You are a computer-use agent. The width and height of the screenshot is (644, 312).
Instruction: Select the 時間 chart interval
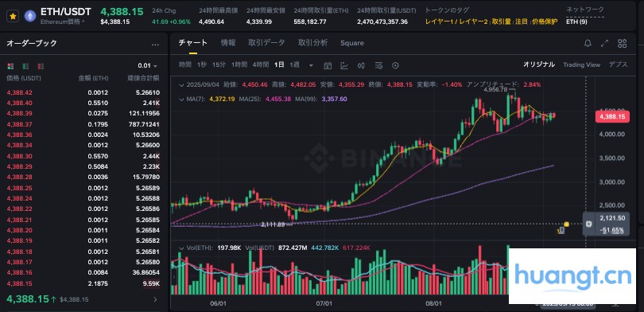pos(185,64)
